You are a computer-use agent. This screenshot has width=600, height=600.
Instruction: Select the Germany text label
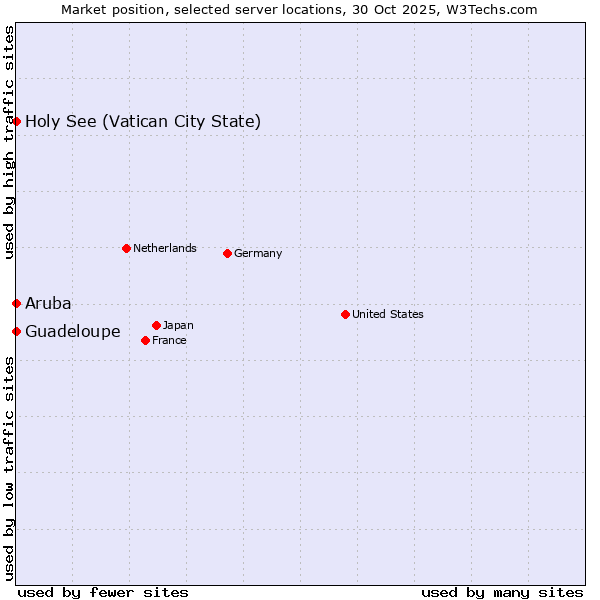[x=258, y=254]
